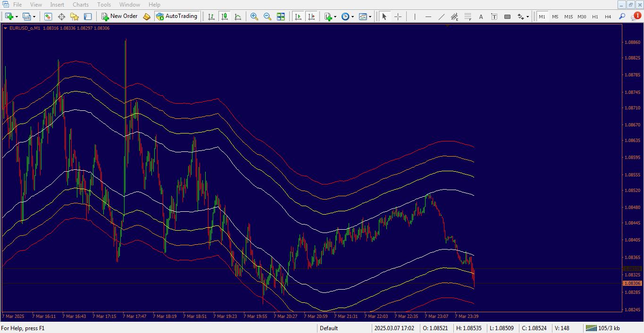The width and height of the screenshot is (644, 333).
Task: Zoom in on the chart
Action: [254, 17]
